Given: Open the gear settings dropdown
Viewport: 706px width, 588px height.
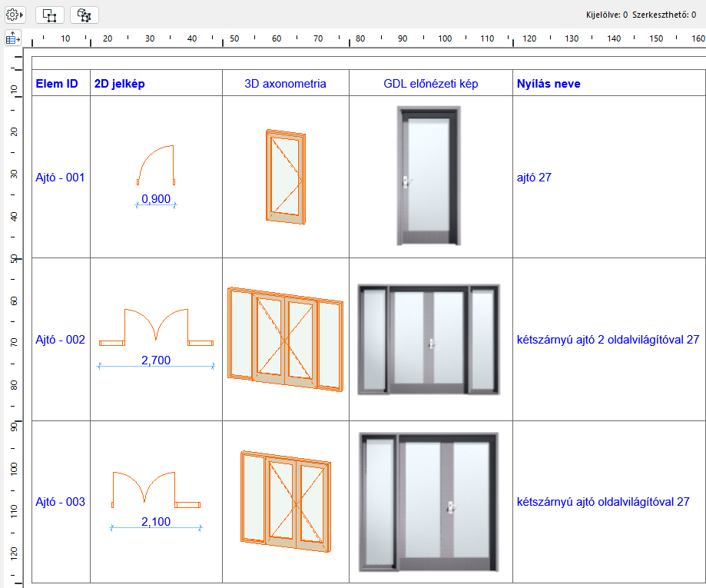Looking at the screenshot, I should tap(15, 15).
